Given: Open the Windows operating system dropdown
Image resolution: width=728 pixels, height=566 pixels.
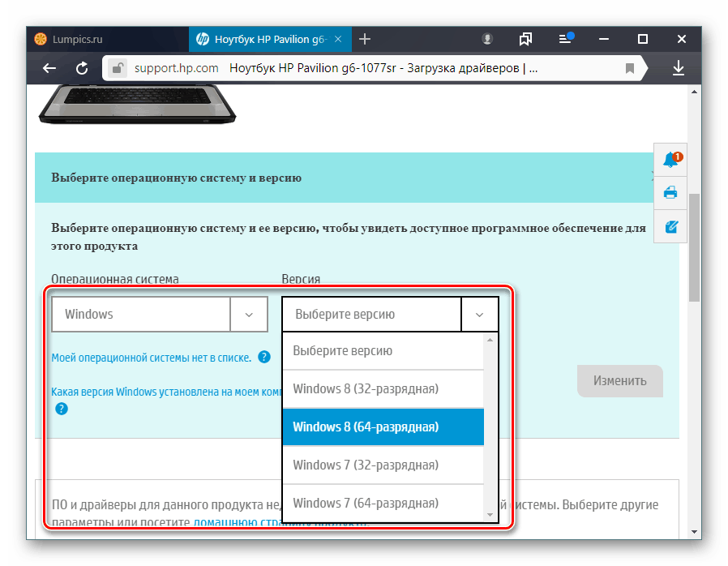Looking at the screenshot, I should click(x=159, y=315).
